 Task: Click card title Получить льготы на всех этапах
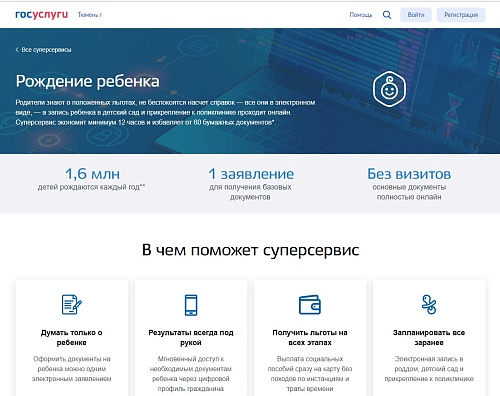tap(310, 337)
